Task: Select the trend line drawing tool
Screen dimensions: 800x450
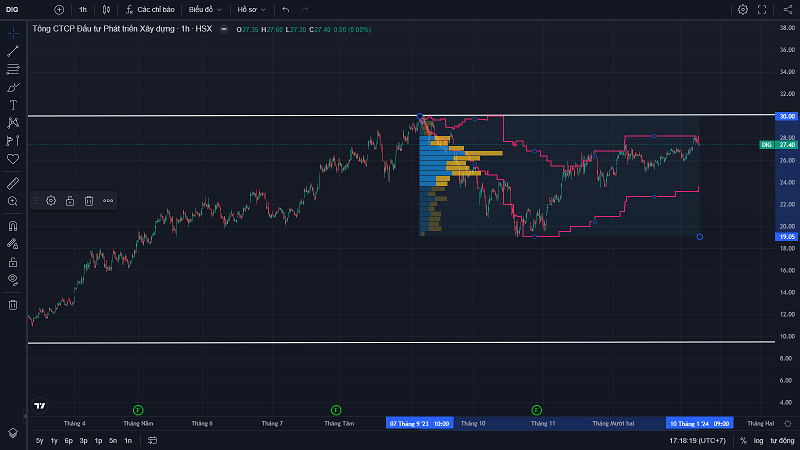Action: point(13,50)
